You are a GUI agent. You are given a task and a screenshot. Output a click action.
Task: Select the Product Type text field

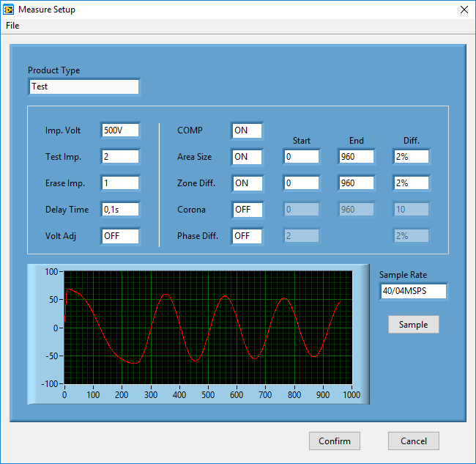pos(83,86)
